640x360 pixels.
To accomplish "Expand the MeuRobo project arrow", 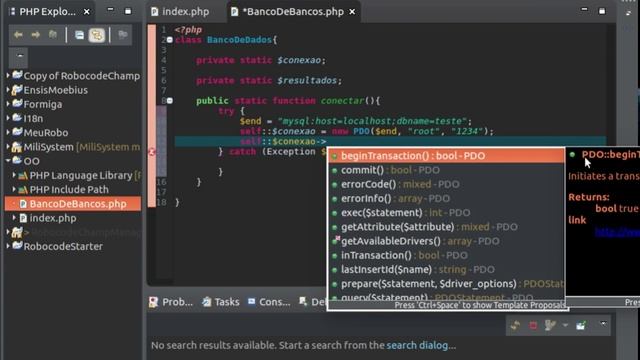I will click(8, 132).
